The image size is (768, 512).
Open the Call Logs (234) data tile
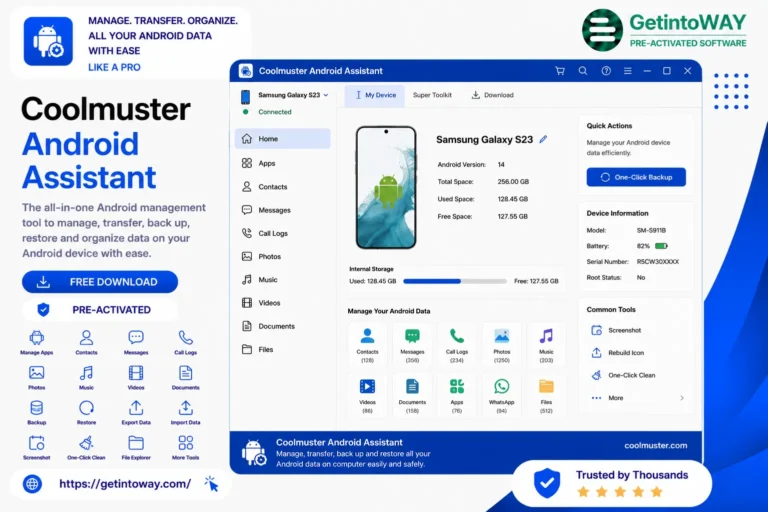457,345
